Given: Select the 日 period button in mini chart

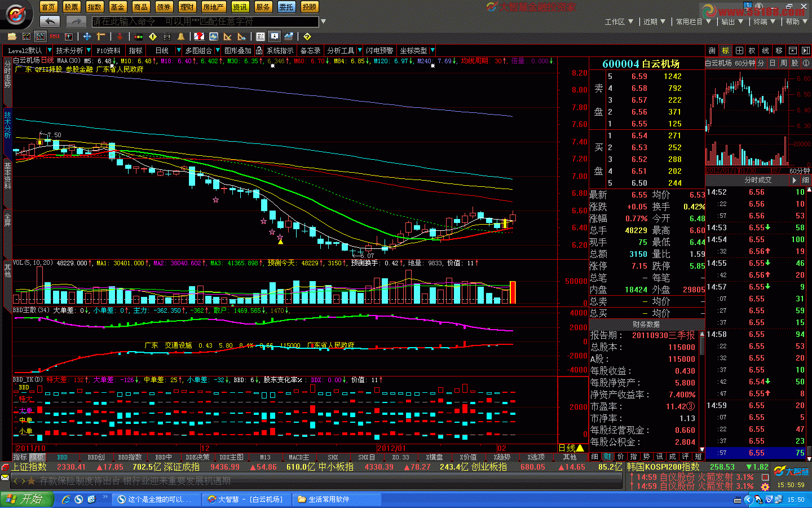Looking at the screenshot, I should click(x=773, y=63).
